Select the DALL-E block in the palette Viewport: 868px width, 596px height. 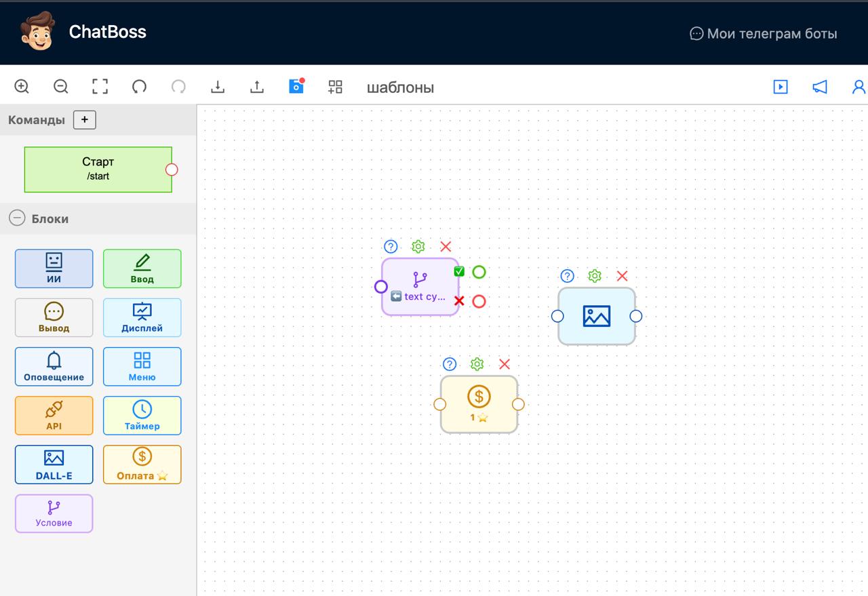(x=54, y=464)
